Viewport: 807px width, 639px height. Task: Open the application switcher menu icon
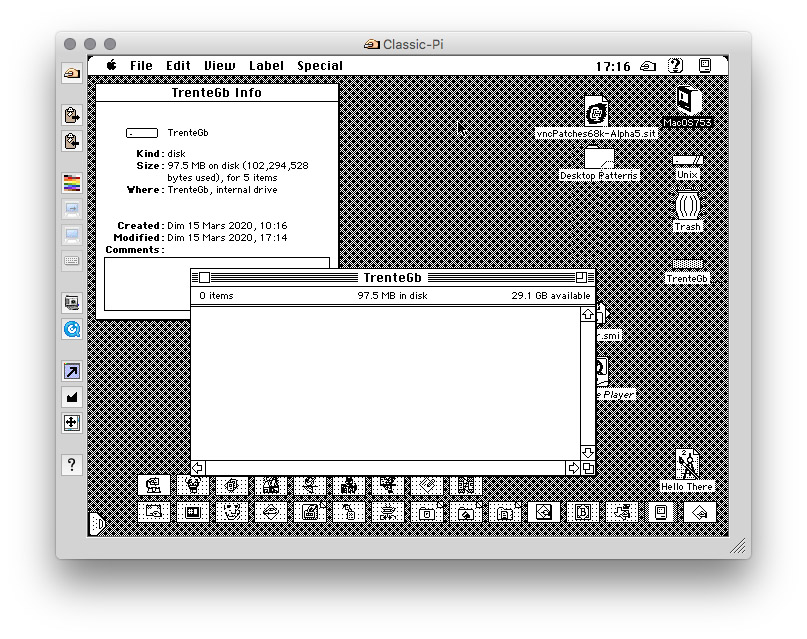[x=705, y=65]
